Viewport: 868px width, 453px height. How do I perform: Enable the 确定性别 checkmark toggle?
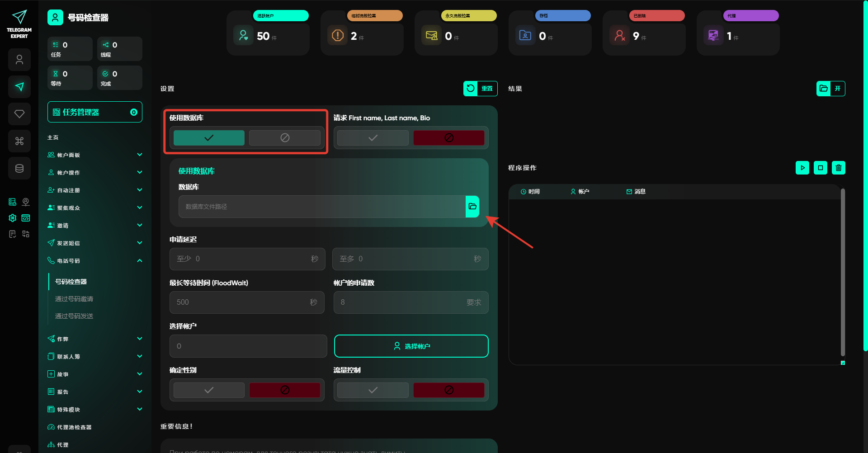[209, 390]
